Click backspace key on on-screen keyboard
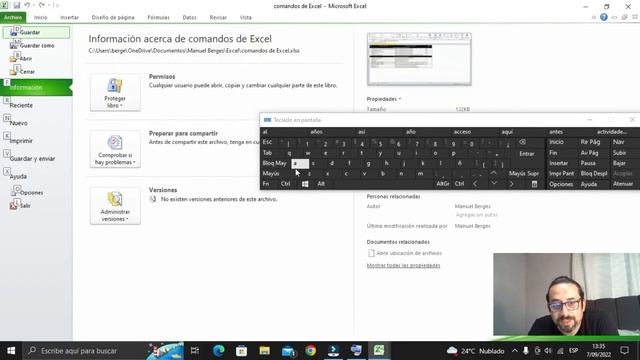Screen dimensions: 640x360 pos(522,142)
